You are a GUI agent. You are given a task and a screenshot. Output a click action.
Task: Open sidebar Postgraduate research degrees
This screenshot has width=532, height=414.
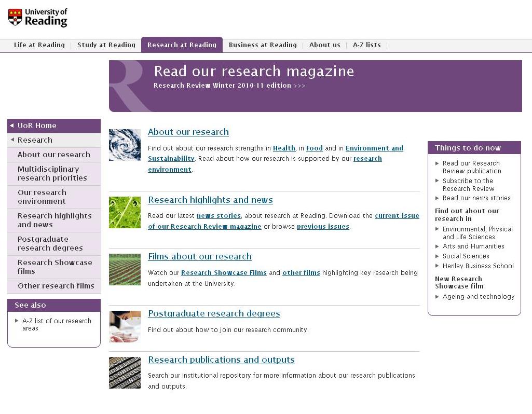[54, 244]
